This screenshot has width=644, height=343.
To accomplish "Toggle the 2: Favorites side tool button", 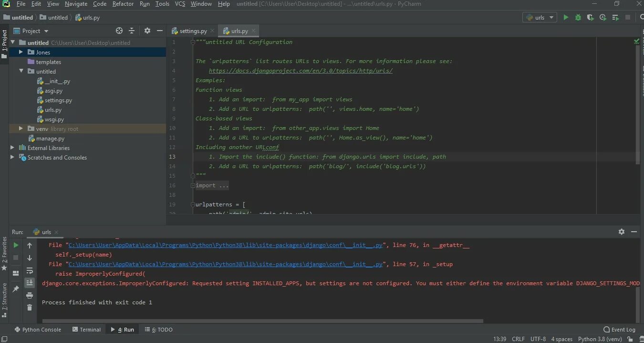I will (x=4, y=253).
